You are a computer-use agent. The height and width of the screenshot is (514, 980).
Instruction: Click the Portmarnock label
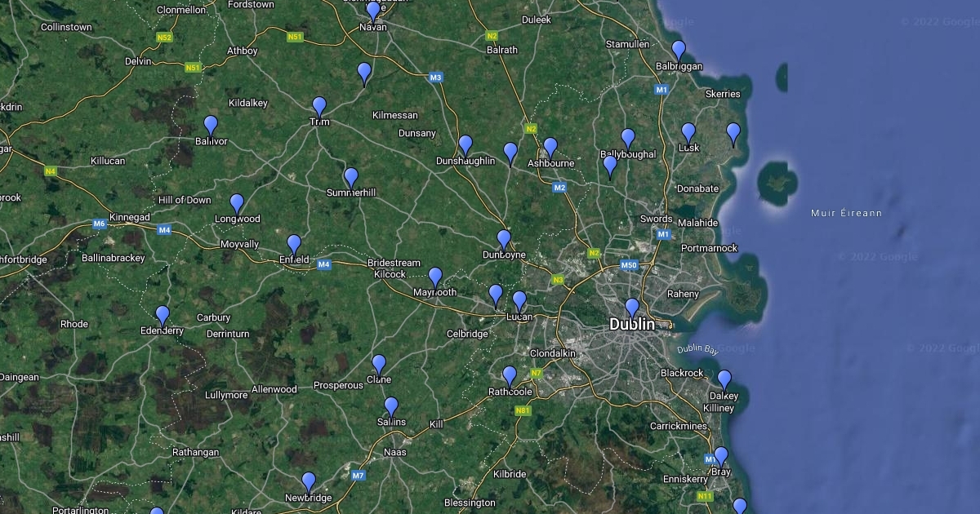[x=709, y=248]
